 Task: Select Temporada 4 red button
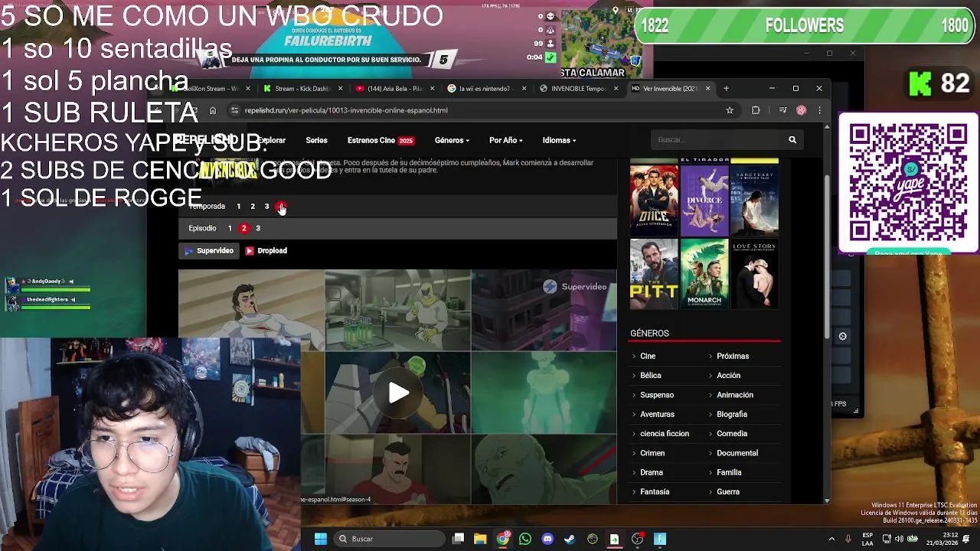click(281, 207)
